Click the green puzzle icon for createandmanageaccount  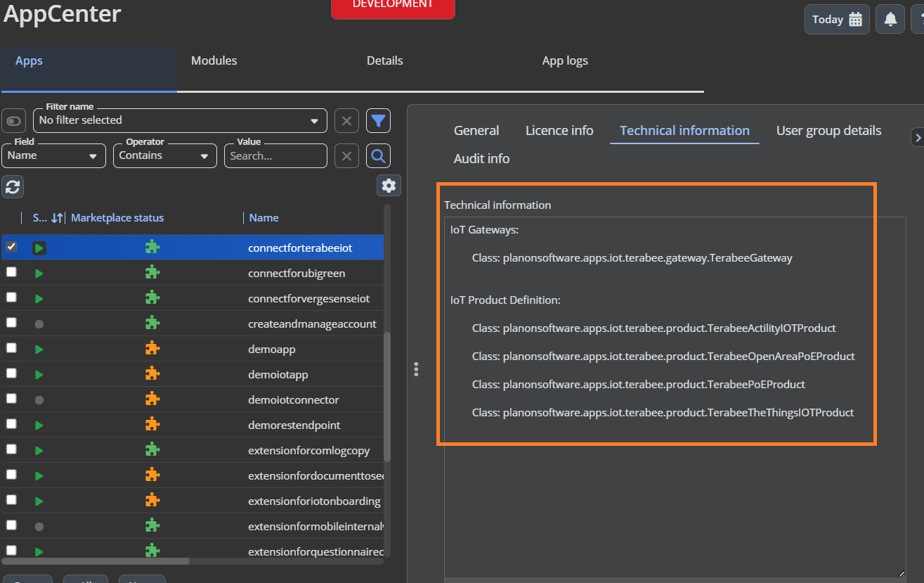click(152, 323)
